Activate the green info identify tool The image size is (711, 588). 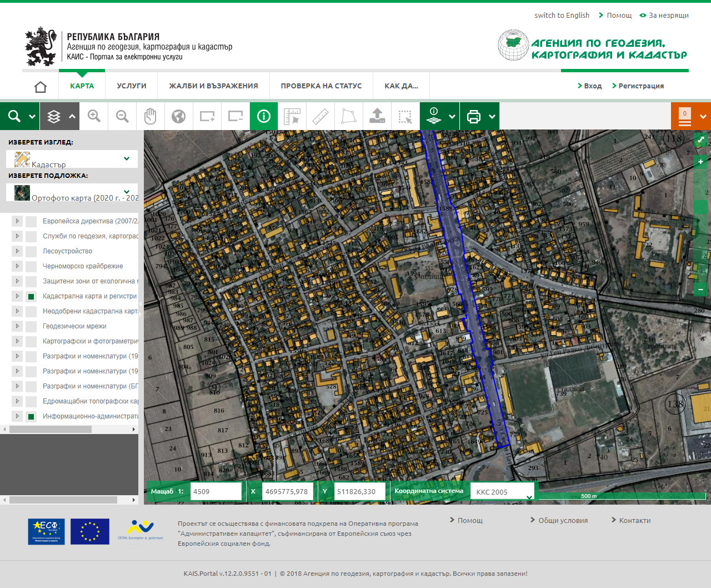point(264,116)
